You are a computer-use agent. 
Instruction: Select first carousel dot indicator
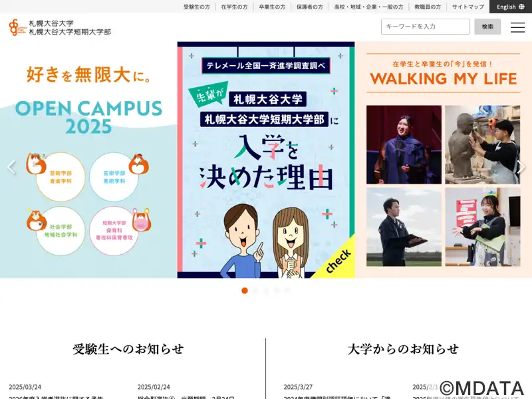tap(245, 291)
